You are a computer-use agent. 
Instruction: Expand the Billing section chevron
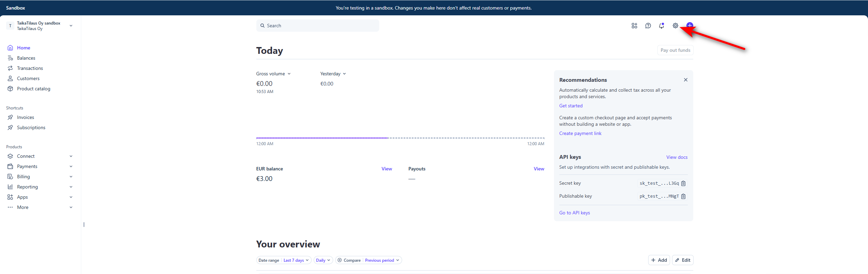pyautogui.click(x=71, y=177)
